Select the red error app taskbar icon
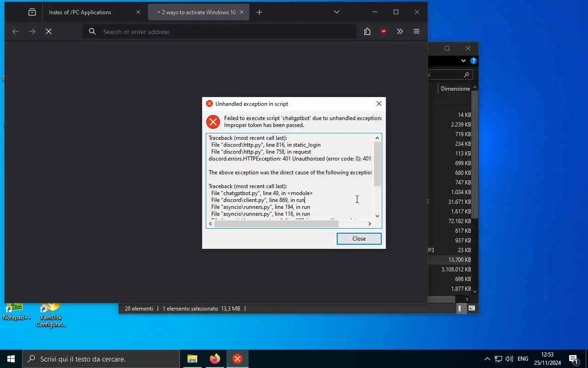This screenshot has height=368, width=588. click(x=237, y=359)
